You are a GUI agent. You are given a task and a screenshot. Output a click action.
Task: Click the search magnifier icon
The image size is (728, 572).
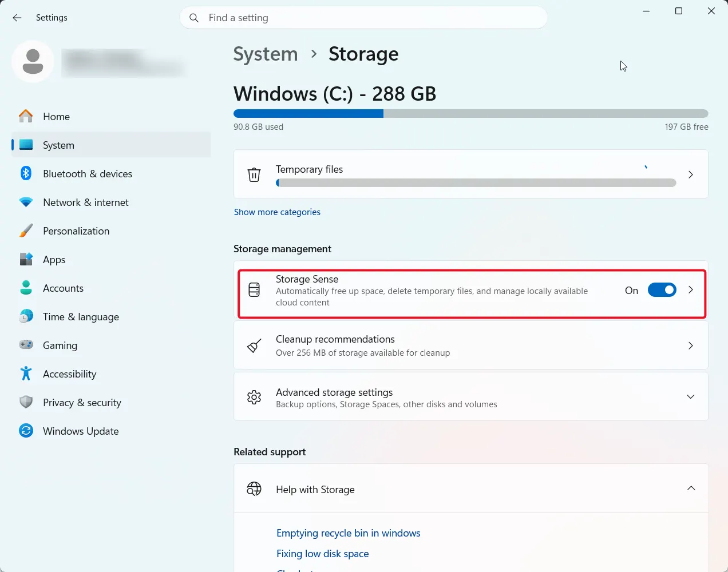point(195,18)
